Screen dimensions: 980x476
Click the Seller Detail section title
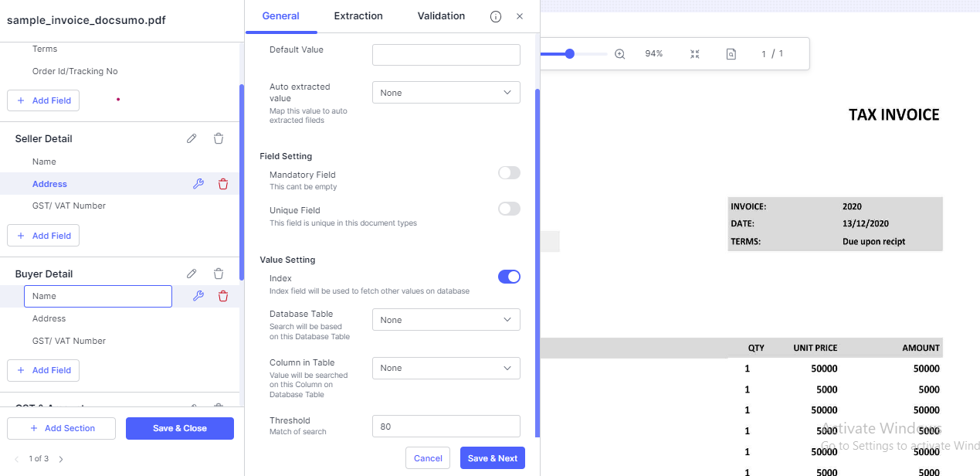44,138
